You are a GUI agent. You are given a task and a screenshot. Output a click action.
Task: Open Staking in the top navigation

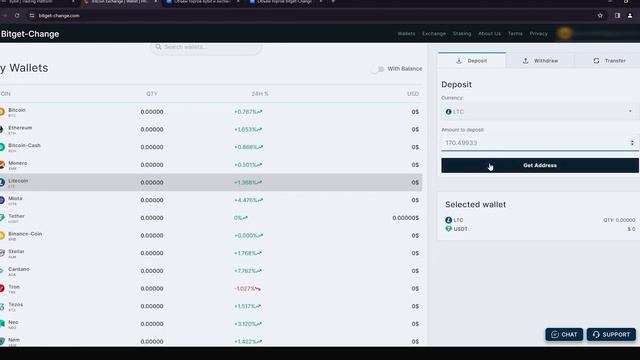462,33
